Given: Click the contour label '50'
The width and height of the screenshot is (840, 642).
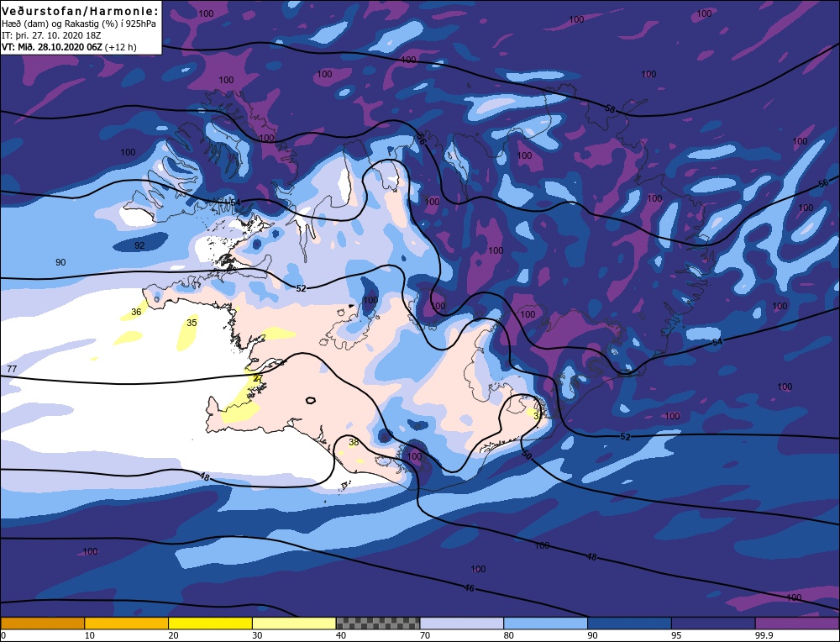Looking at the screenshot, I should (x=527, y=455).
